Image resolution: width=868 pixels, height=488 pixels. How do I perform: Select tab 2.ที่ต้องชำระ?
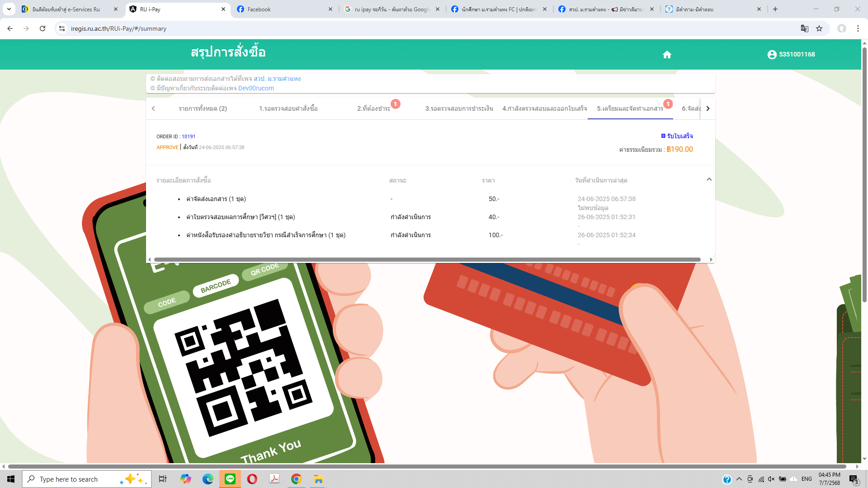374,108
